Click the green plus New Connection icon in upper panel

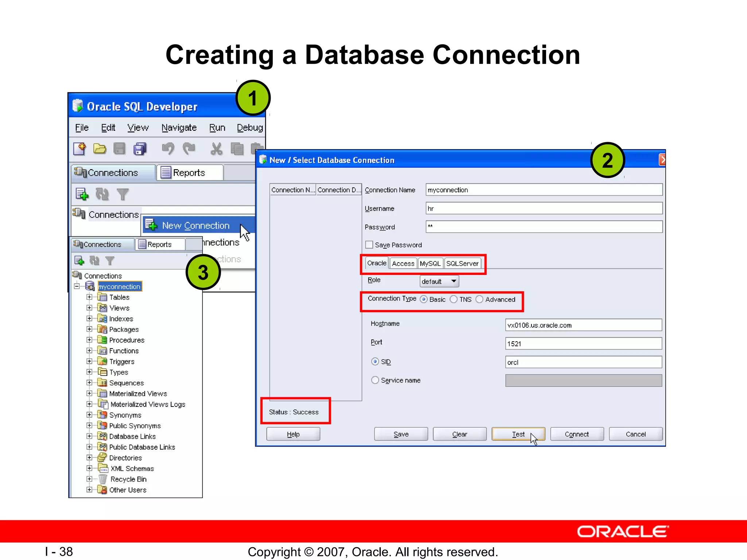coord(82,194)
